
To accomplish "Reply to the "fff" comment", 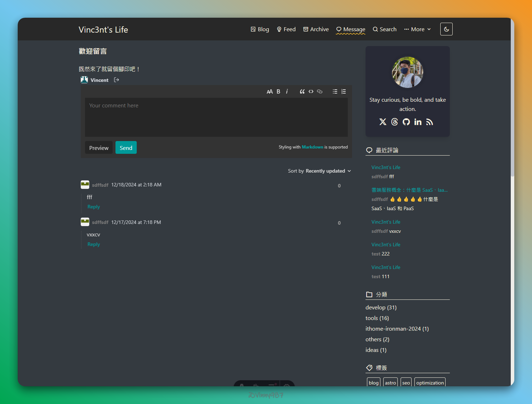I will [94, 207].
